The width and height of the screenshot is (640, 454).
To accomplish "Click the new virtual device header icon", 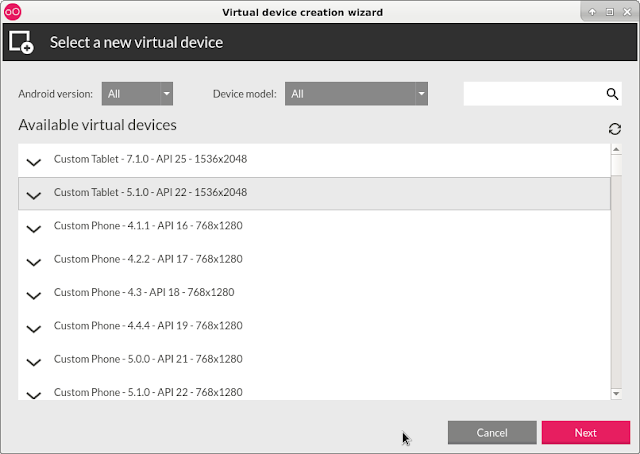I will 21,42.
